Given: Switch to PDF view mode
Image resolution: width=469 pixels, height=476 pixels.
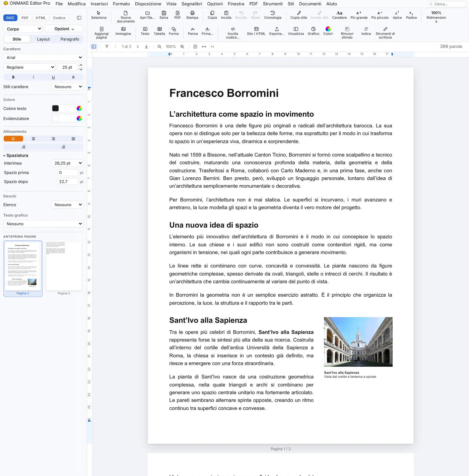Looking at the screenshot, I should click(25, 18).
